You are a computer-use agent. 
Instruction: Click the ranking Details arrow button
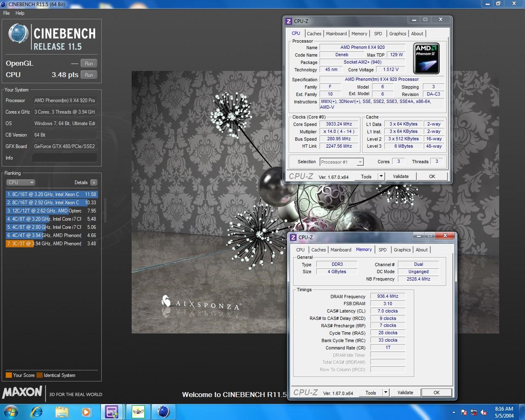click(x=94, y=183)
